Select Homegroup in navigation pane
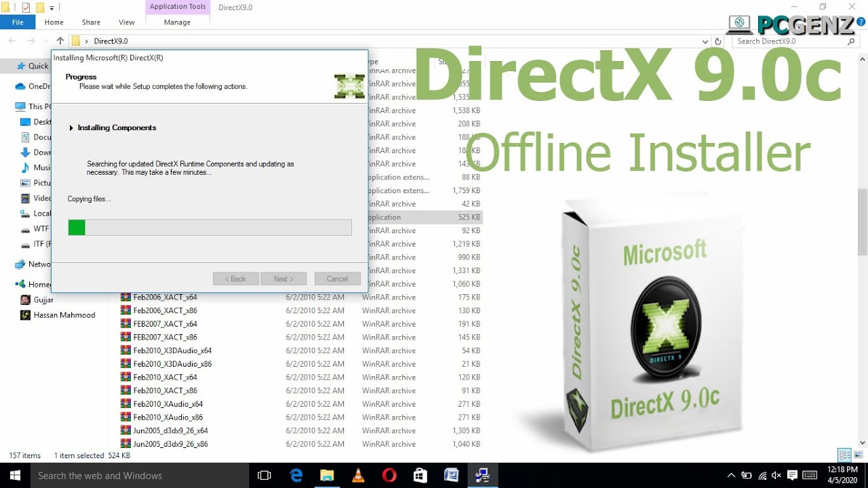The height and width of the screenshot is (488, 868). coord(33,285)
